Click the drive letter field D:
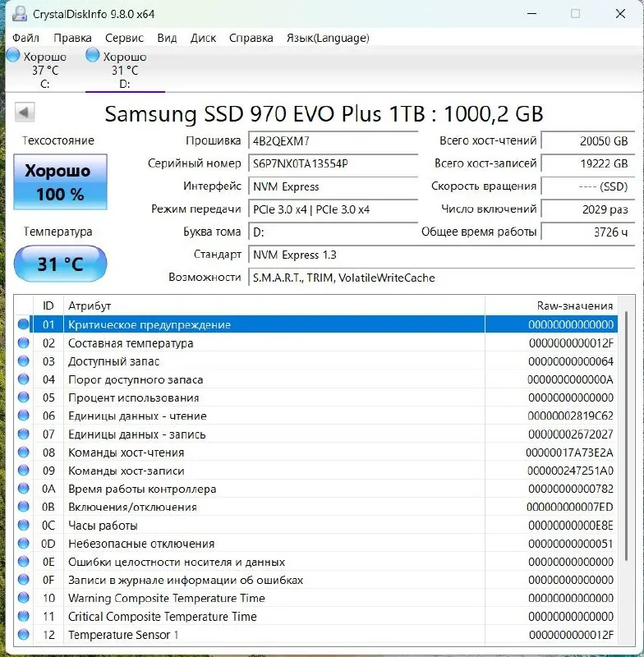This screenshot has height=657, width=644. click(x=333, y=232)
